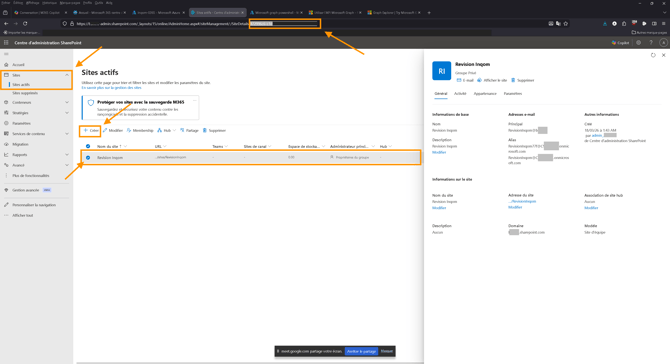Switch to the Général tab
This screenshot has width=670, height=364.
click(441, 94)
